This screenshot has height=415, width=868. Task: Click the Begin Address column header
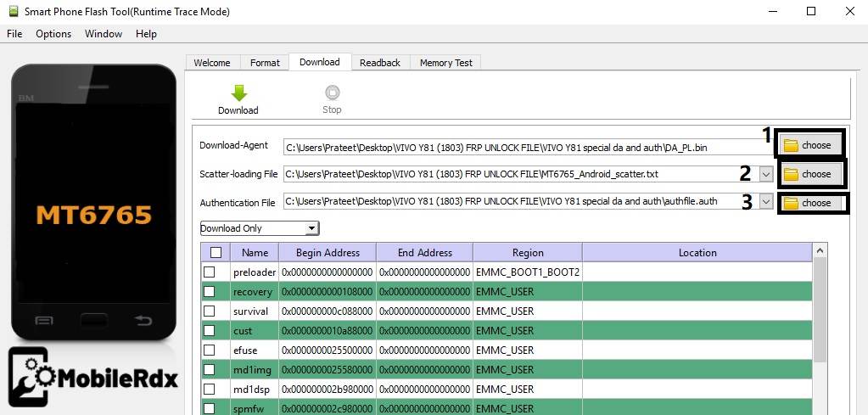click(328, 253)
